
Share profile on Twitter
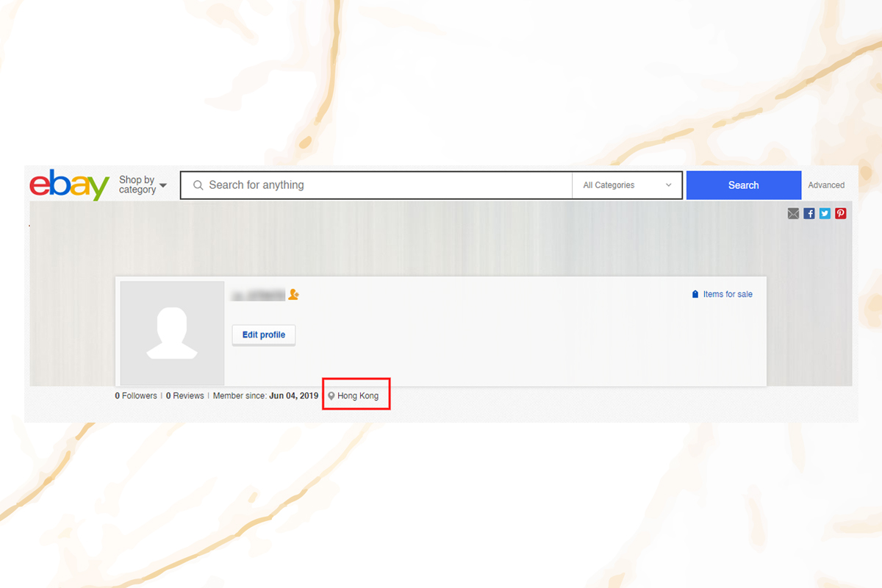[x=825, y=214]
